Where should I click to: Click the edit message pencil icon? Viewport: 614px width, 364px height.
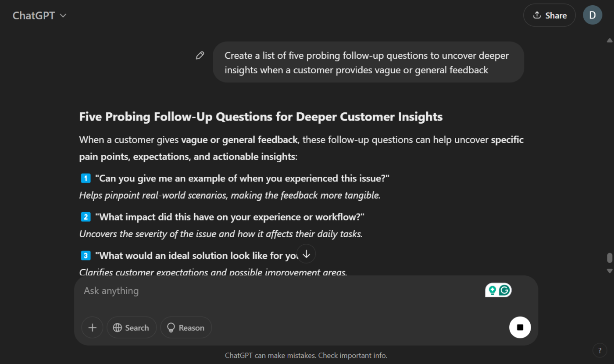(200, 56)
